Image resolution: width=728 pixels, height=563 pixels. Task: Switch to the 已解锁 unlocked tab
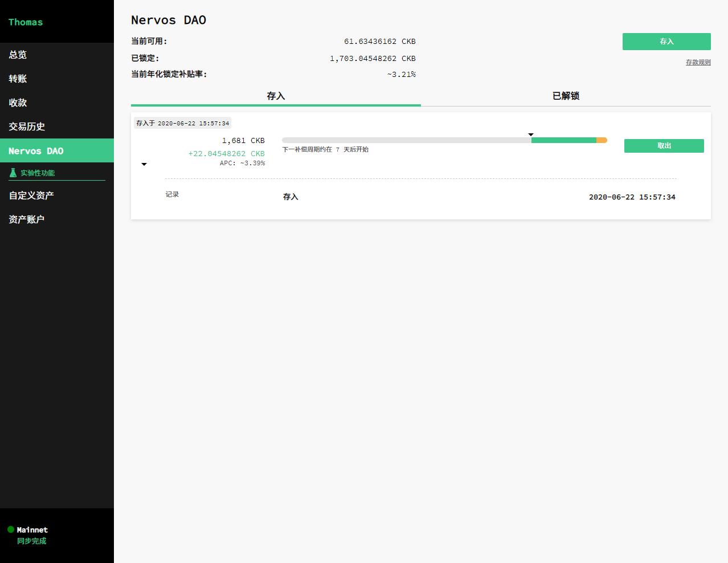pos(566,96)
